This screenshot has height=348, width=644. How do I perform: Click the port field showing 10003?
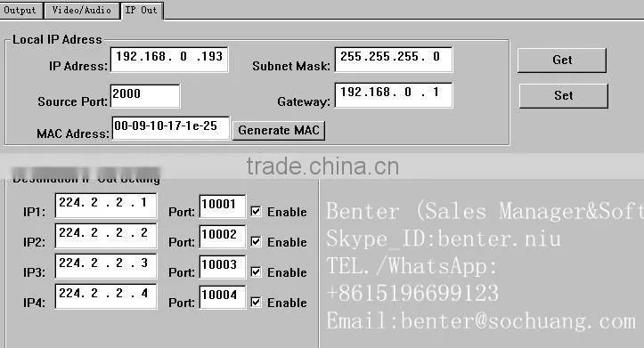coord(223,267)
